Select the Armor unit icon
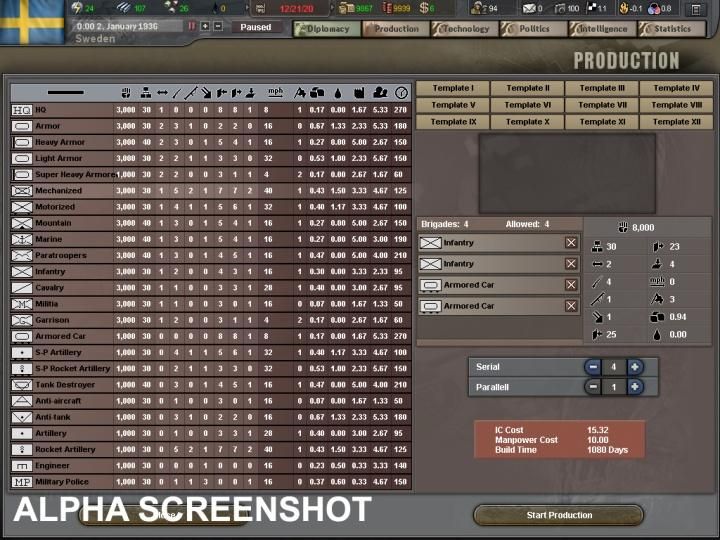 coord(22,126)
